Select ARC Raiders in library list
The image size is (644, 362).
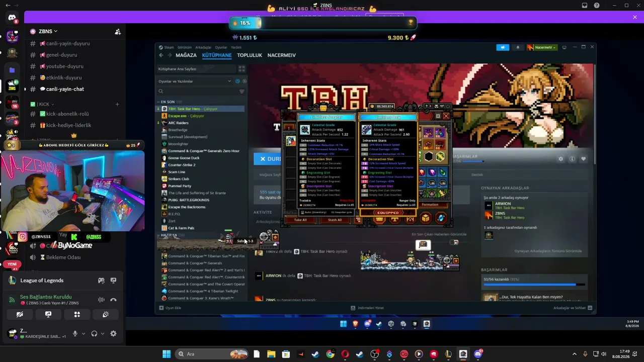point(179,123)
